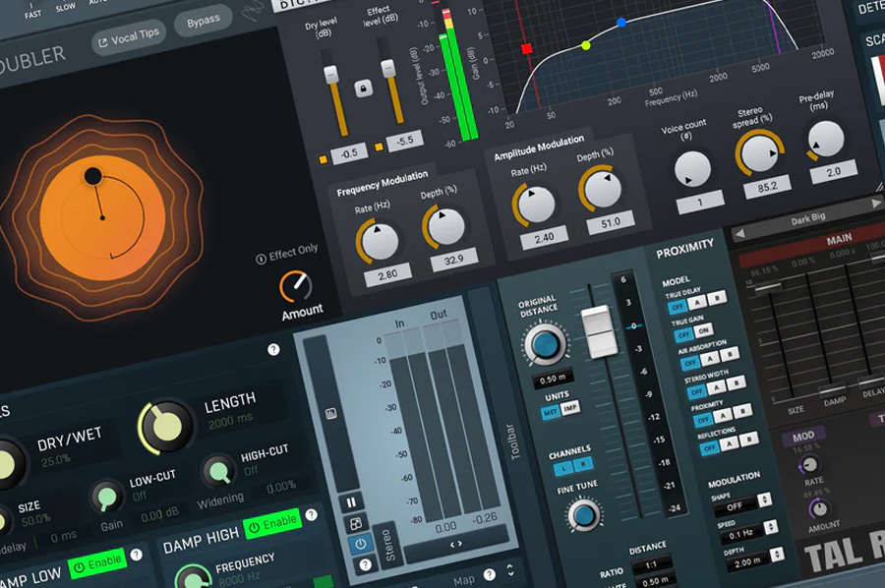This screenshot has width=885, height=588.
Task: Click the Frequency Modulation Rate knob
Action: (x=379, y=242)
